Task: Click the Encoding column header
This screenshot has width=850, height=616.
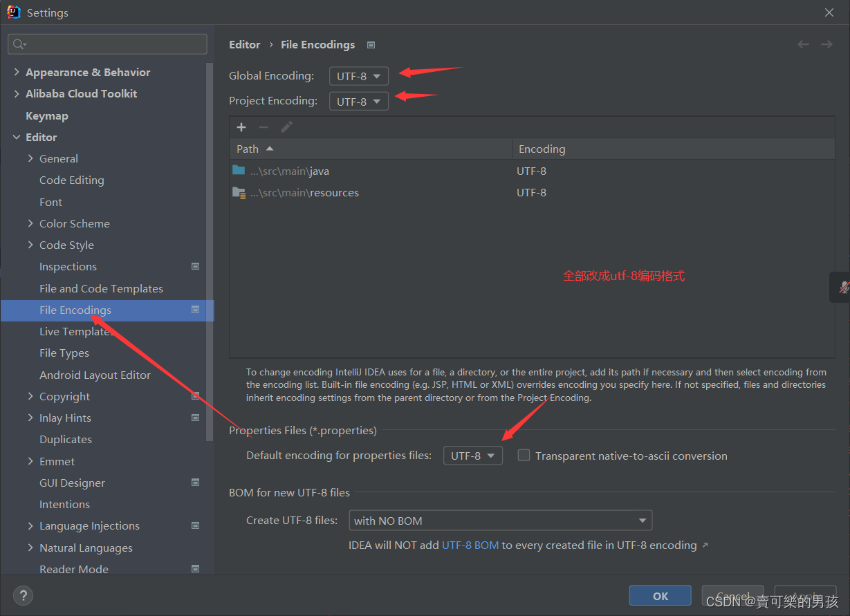Action: [673, 149]
